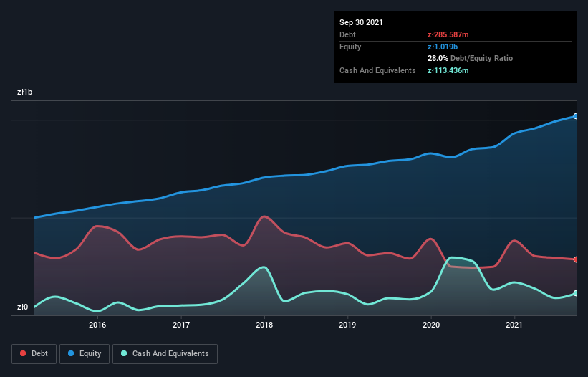The height and width of the screenshot is (377, 588).
Task: Click the Equity label in tooltip
Action: 350,47
